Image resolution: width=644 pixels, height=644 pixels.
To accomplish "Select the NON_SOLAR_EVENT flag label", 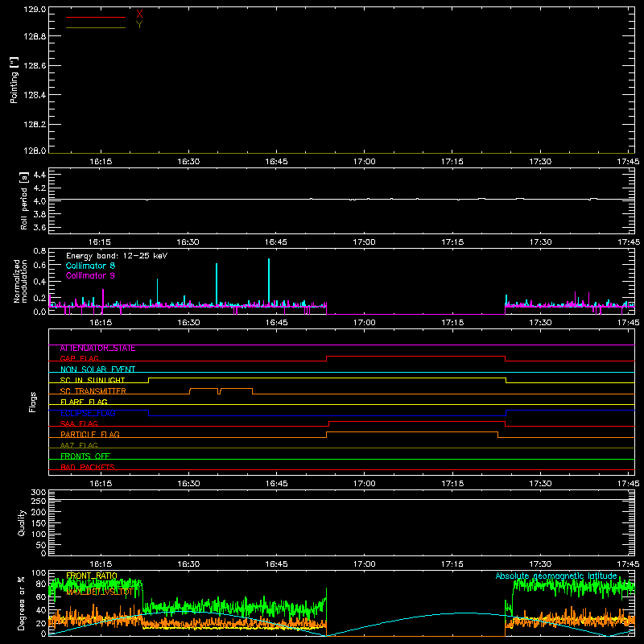I will click(x=97, y=369).
